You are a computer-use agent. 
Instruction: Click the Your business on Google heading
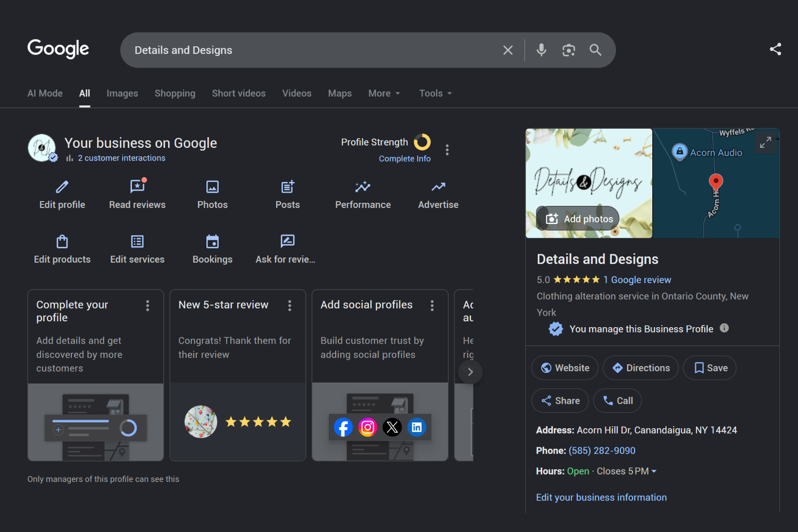pos(140,143)
